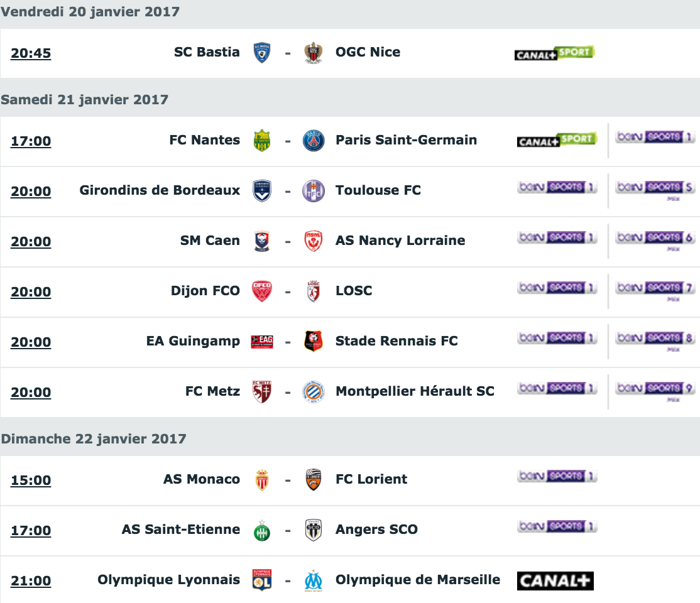Click the Dimanche 22 janvier 2017 header
This screenshot has height=603, width=700.
pyautogui.click(x=93, y=439)
